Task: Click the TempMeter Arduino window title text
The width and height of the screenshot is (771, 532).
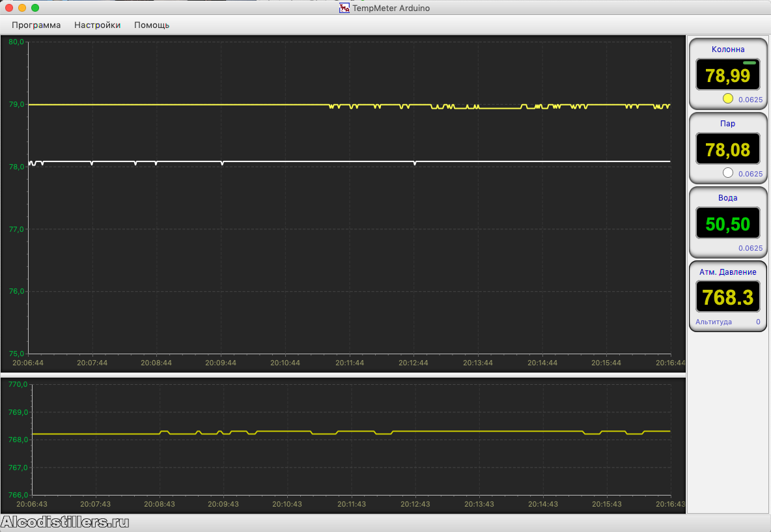Action: pos(391,8)
